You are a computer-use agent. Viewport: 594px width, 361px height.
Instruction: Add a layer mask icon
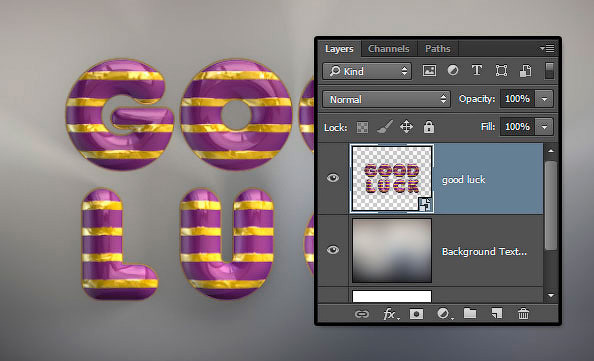(x=416, y=314)
